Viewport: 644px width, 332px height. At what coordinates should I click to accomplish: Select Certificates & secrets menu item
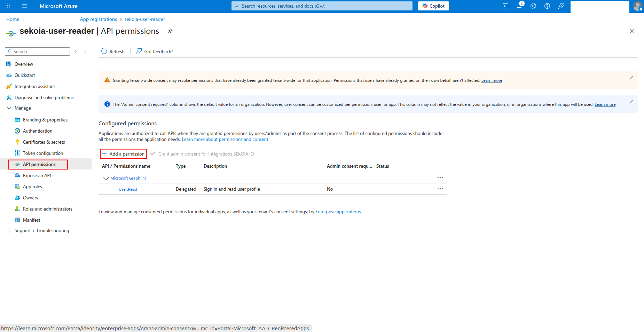tap(44, 142)
